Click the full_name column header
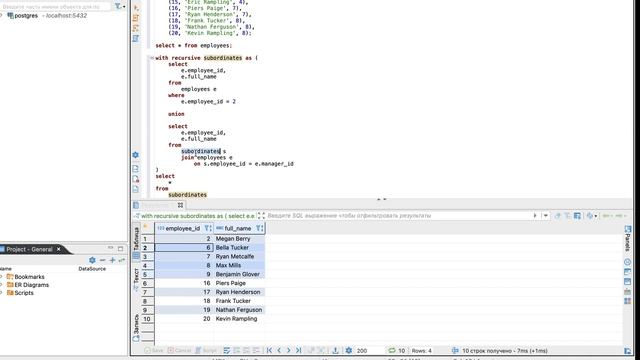This screenshot has width=640, height=360. (240, 228)
